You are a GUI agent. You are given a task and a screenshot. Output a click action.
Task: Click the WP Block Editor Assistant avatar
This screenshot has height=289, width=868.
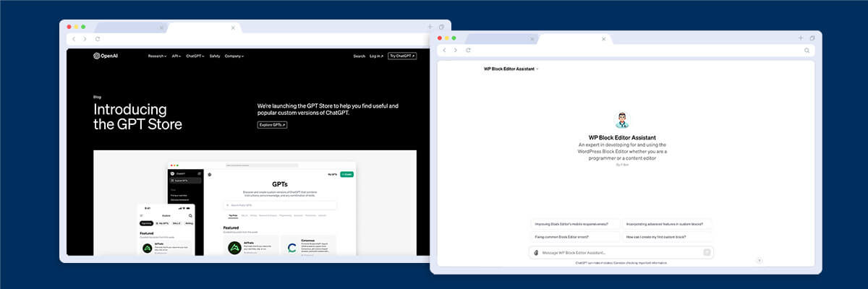(x=622, y=120)
